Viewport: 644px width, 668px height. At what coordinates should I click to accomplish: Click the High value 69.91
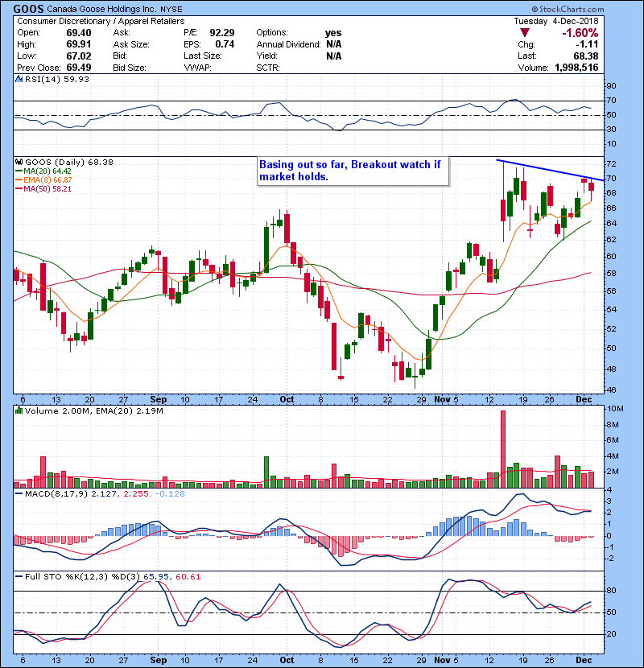pos(79,44)
